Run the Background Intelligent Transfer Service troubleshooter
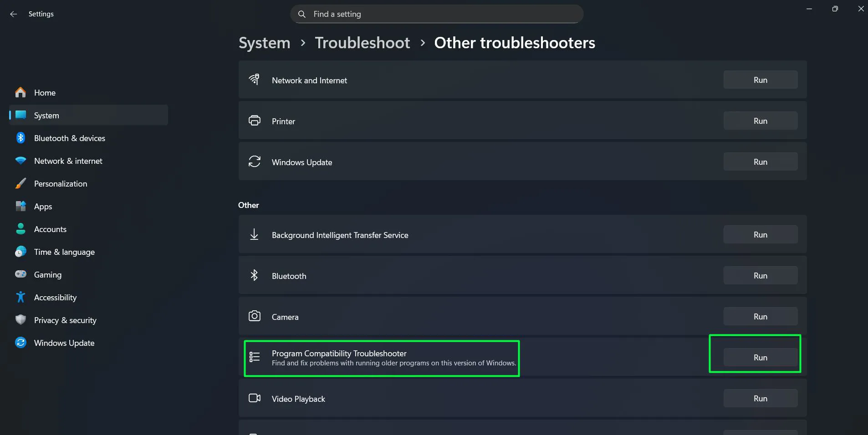 point(760,234)
